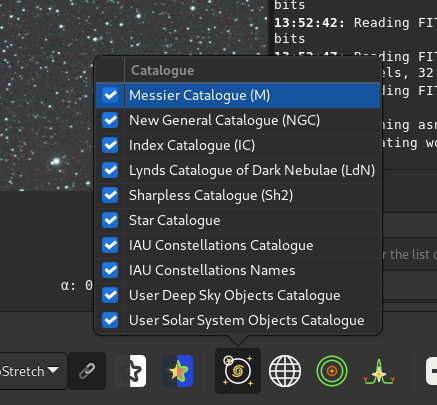Toggle the Index Catalogue (IC) checkbox
The image size is (437, 405).
(x=110, y=145)
